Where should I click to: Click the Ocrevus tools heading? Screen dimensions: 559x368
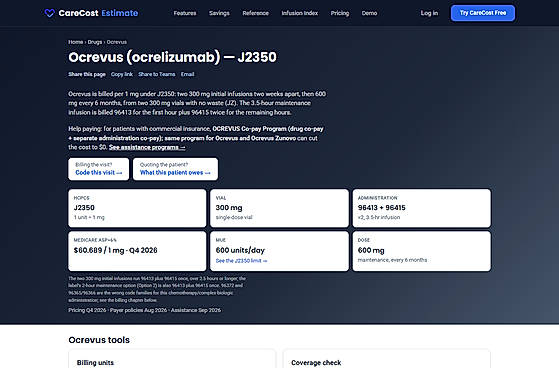click(x=99, y=340)
